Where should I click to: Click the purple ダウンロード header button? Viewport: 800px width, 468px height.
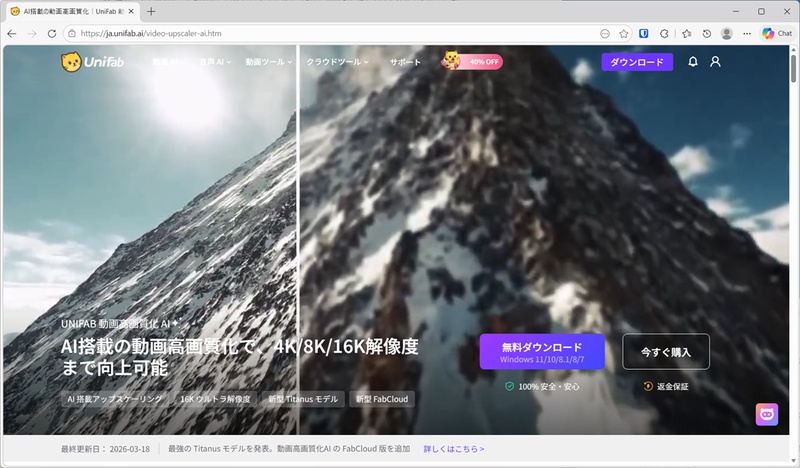(637, 62)
